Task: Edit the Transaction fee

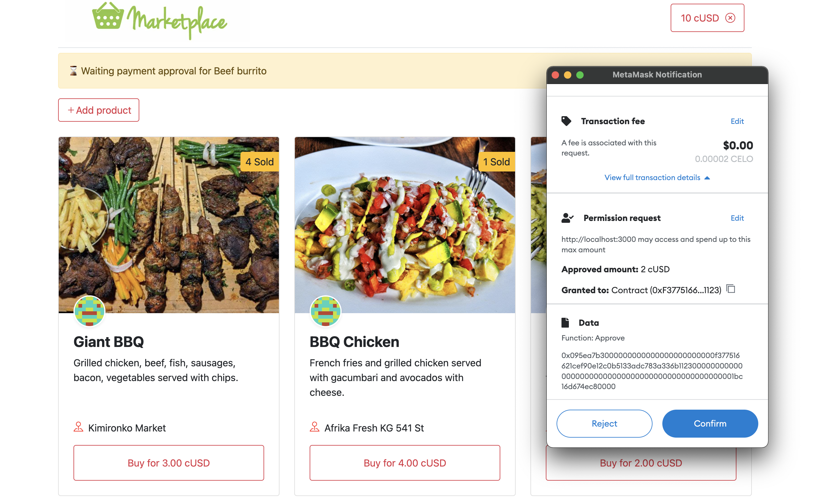Action: (737, 121)
